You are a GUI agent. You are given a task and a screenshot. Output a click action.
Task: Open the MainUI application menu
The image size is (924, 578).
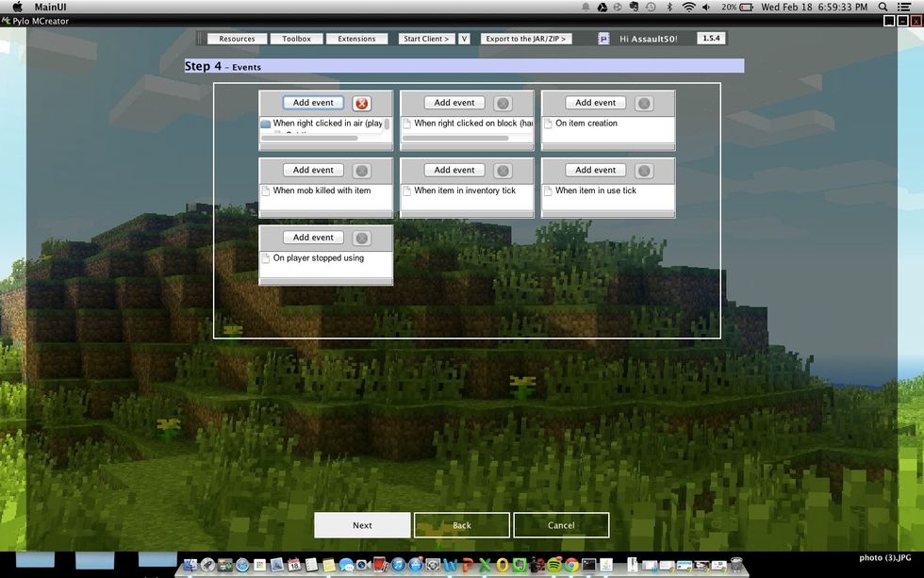click(50, 7)
